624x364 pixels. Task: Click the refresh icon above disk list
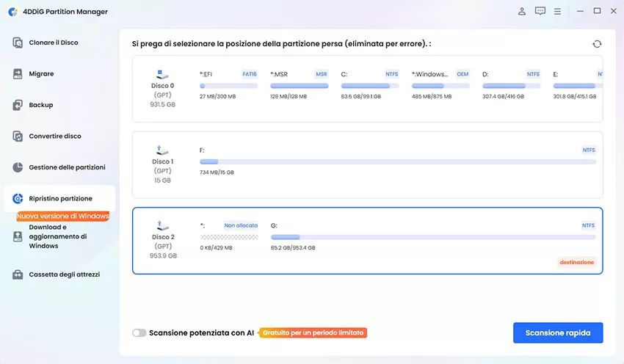(x=597, y=44)
